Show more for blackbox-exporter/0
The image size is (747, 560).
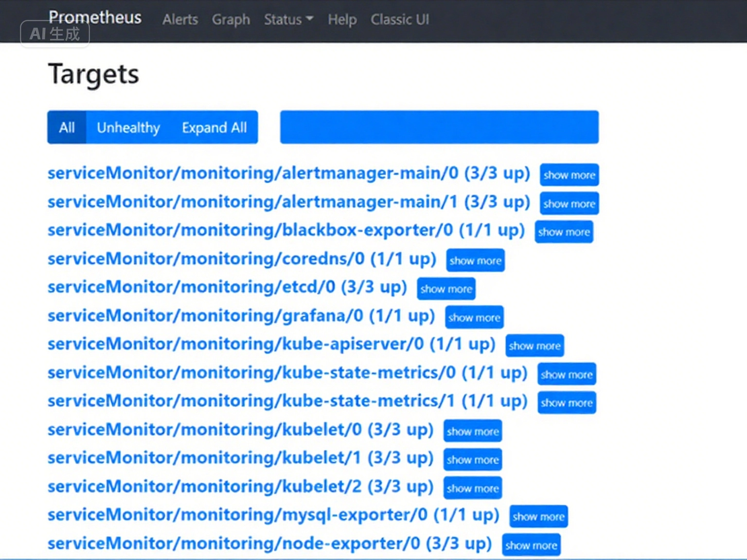pyautogui.click(x=564, y=232)
